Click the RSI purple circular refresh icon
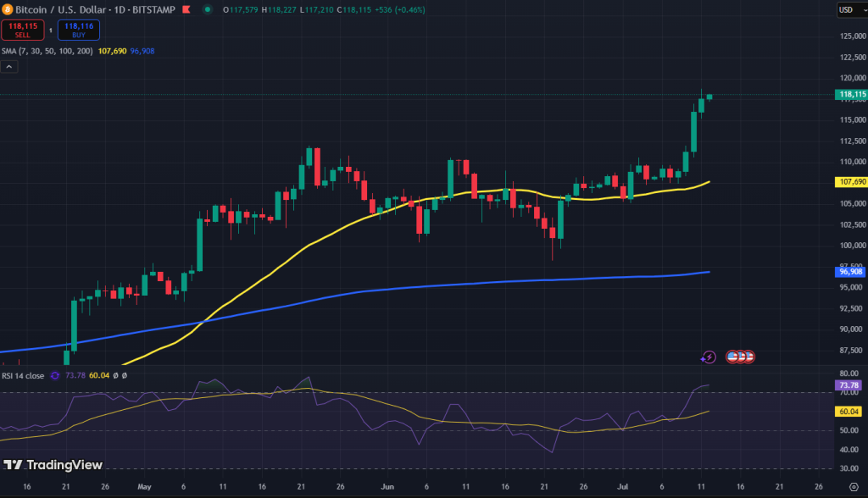Screen dimensions: 868x498 55,376
